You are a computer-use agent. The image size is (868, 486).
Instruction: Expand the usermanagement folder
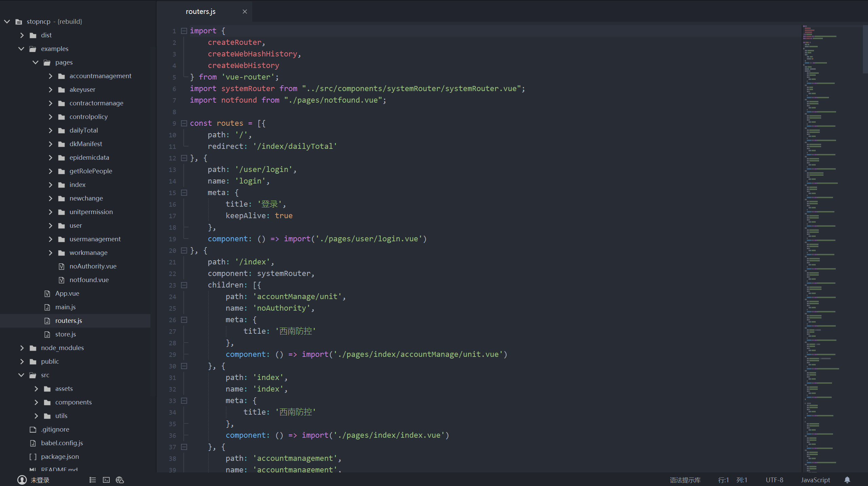pyautogui.click(x=50, y=239)
